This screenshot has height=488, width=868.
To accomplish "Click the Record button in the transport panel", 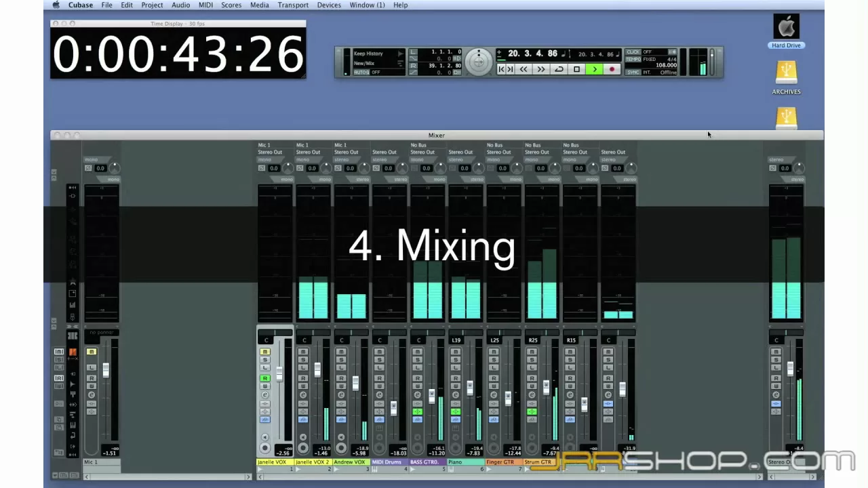I will 612,68.
